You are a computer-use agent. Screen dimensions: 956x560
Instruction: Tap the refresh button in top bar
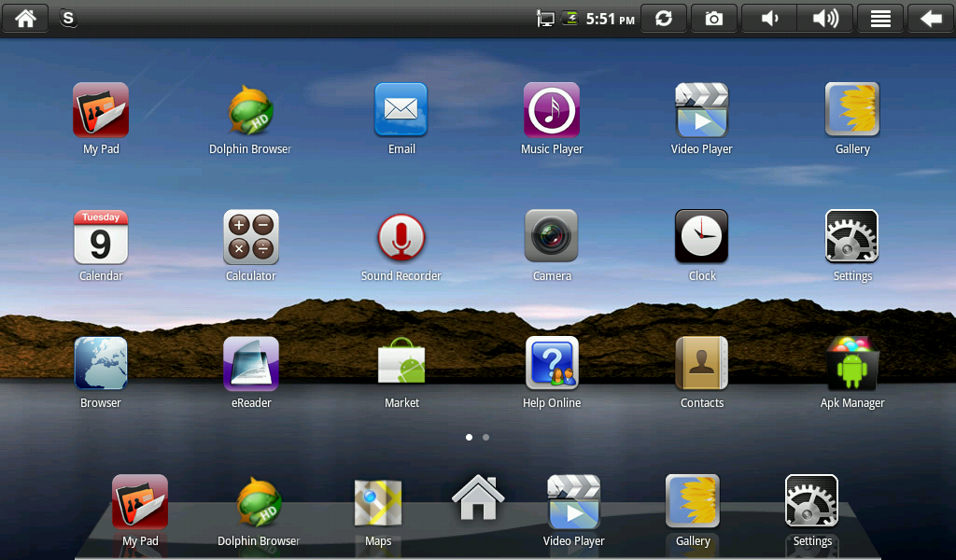pos(664,19)
